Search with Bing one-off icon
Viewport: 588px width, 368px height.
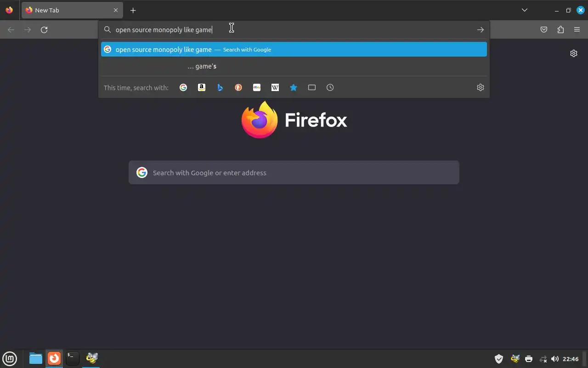220,87
